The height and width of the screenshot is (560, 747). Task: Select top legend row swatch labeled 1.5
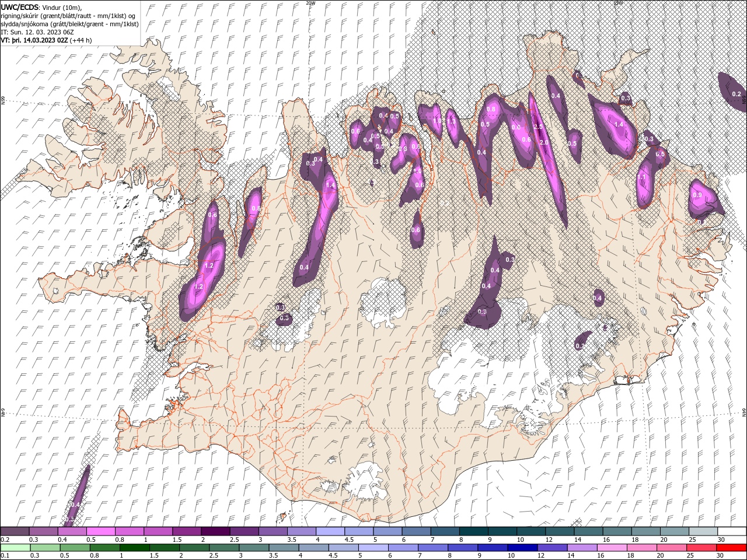coord(186,531)
